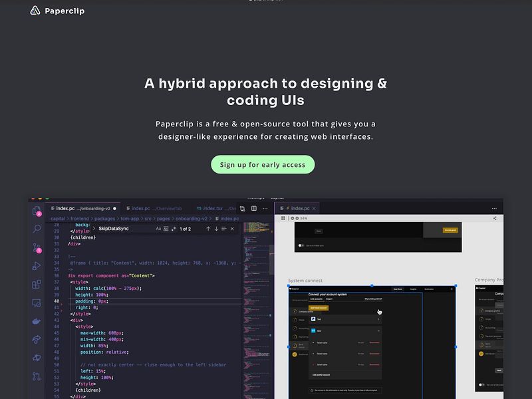Image resolution: width=532 pixels, height=399 pixels.
Task: Open the Source Control icon in the activity bar
Action: [x=37, y=247]
